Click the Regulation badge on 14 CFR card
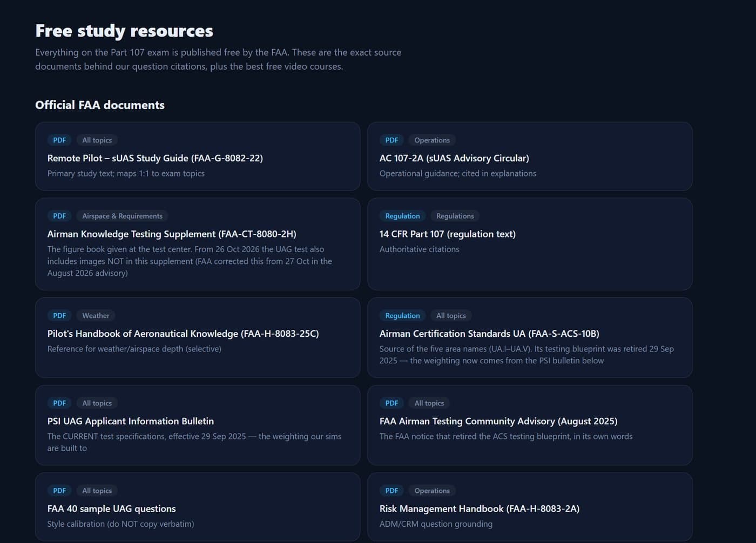 (402, 216)
